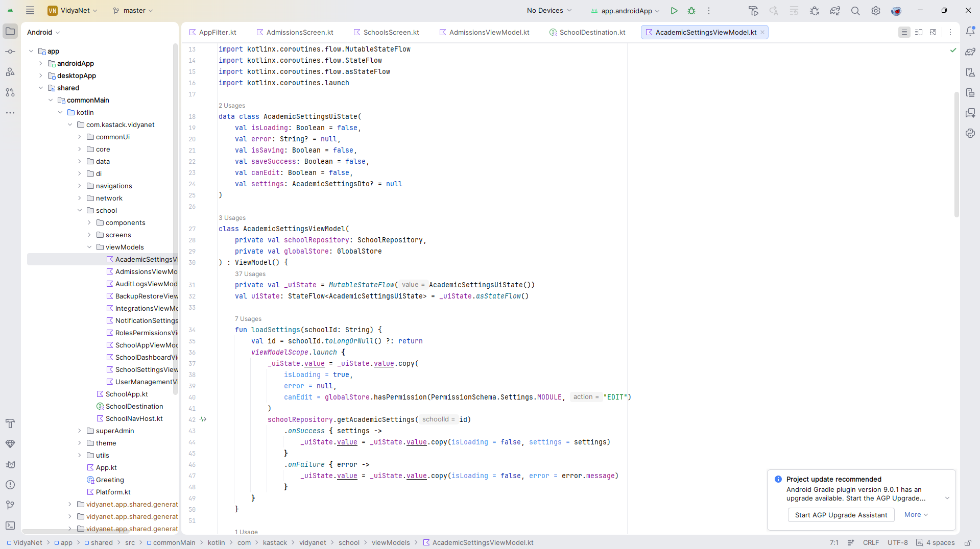The width and height of the screenshot is (980, 549).
Task: Open the Project tool window
Action: [10, 31]
